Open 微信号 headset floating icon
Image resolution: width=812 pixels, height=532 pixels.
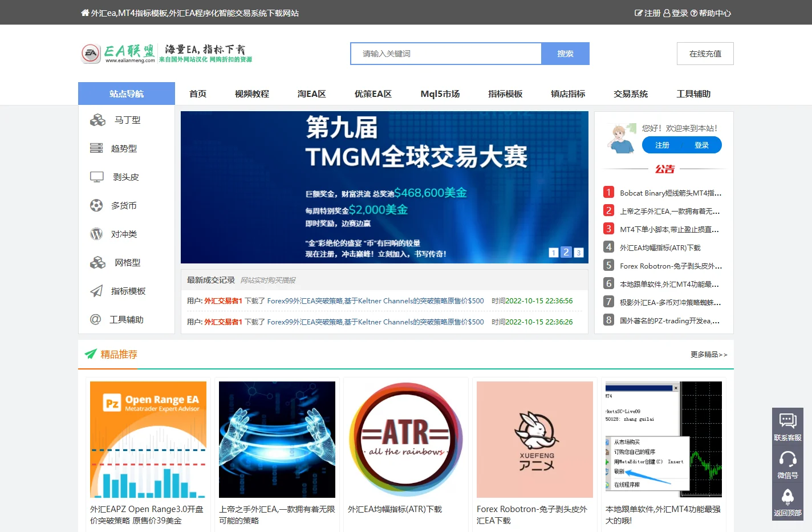click(x=787, y=458)
